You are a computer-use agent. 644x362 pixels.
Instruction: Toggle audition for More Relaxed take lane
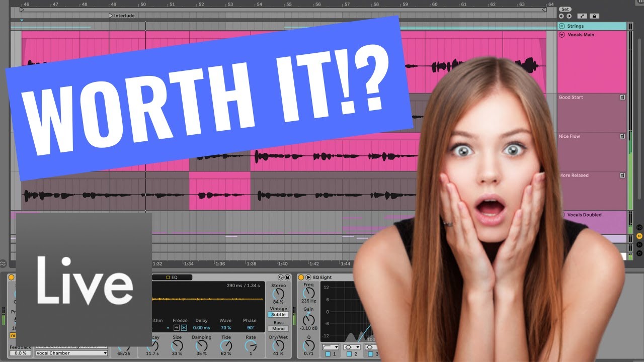622,175
